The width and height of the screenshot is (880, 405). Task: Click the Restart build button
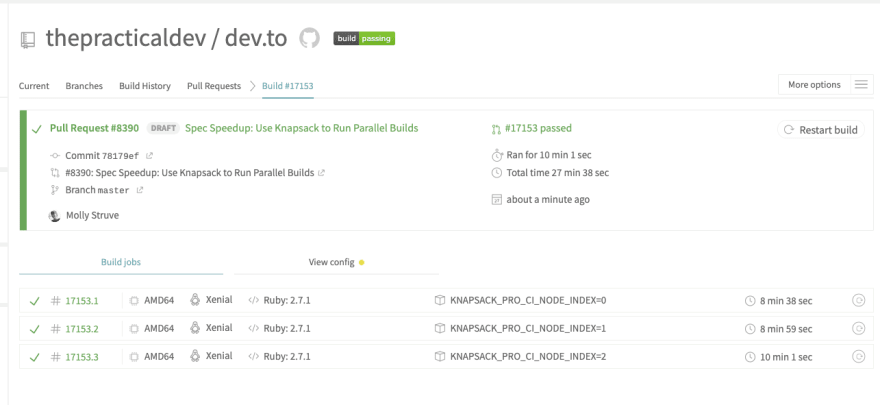pos(821,130)
